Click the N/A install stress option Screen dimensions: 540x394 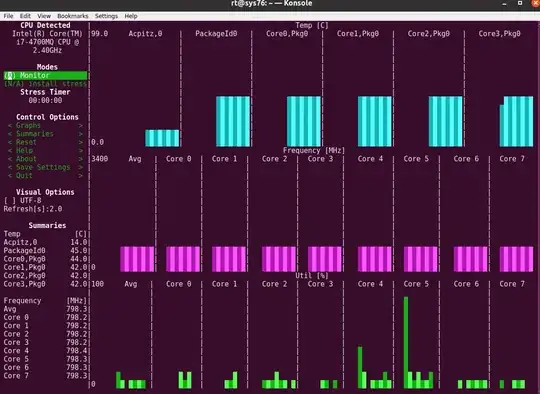45,84
